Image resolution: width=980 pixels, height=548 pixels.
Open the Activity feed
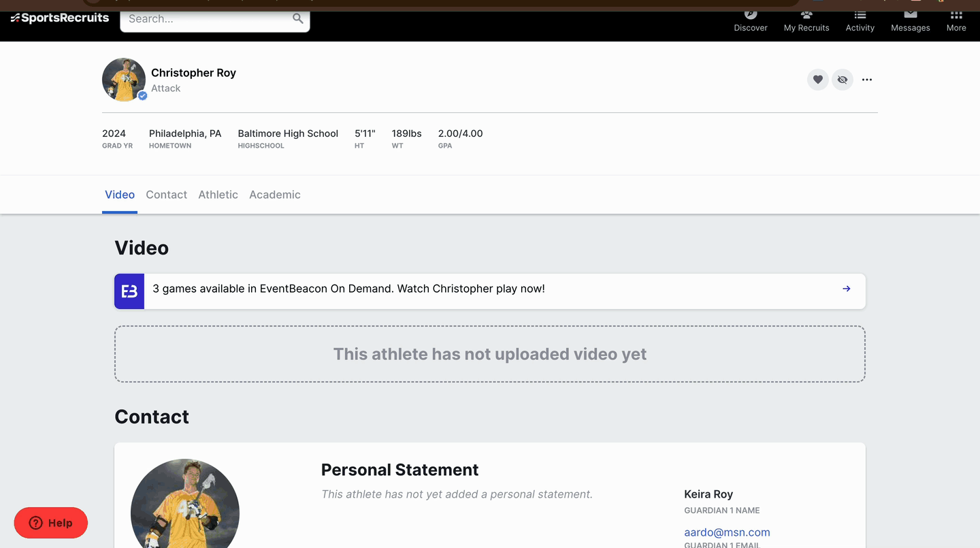[x=860, y=21]
